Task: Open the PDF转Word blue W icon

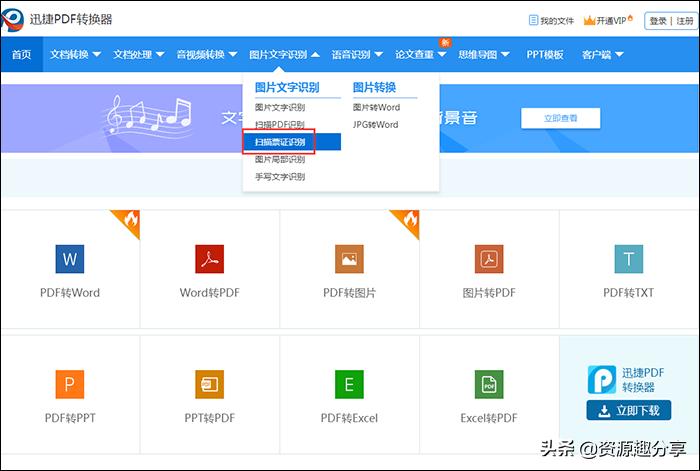Action: pos(70,259)
